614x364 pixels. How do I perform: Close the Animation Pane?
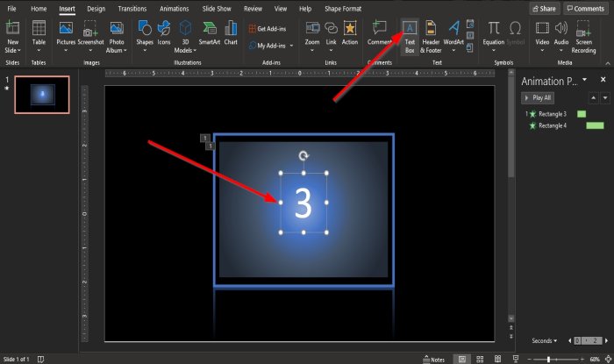click(x=603, y=80)
